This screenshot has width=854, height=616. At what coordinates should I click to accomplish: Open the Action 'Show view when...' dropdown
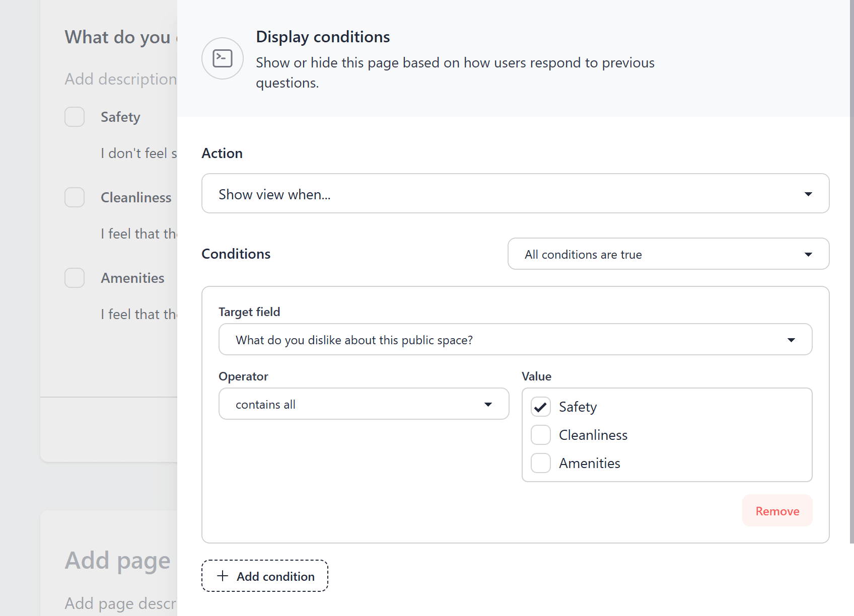tap(515, 193)
